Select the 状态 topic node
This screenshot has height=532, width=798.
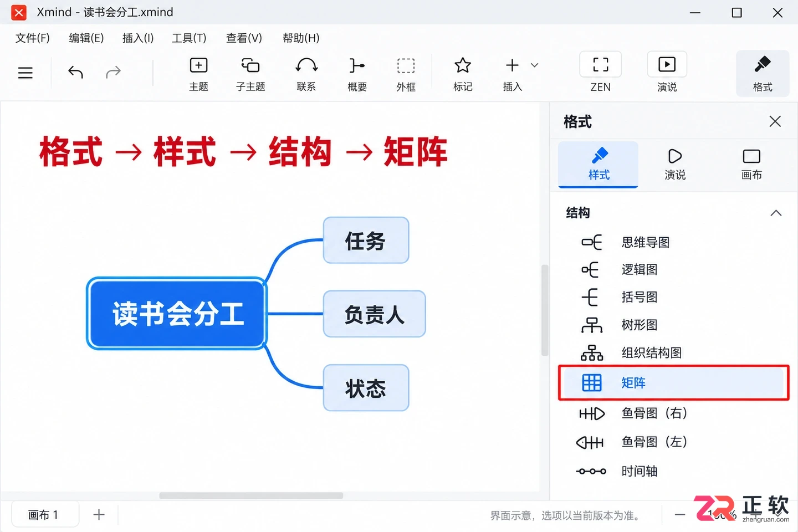pyautogui.click(x=366, y=388)
